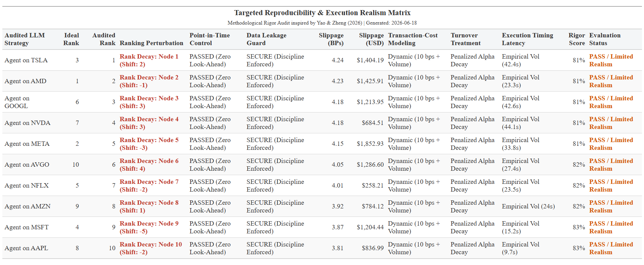
Task: Click the Audited LLM Strategy column header
Action: [x=25, y=39]
